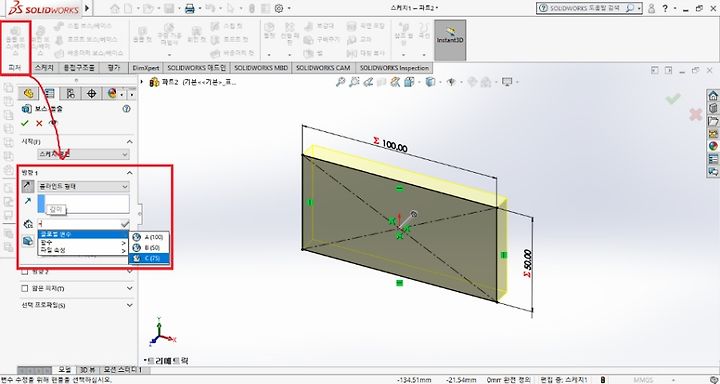This screenshot has height=384, width=720.
Task: Open the Options gear icon
Action: (279, 8)
